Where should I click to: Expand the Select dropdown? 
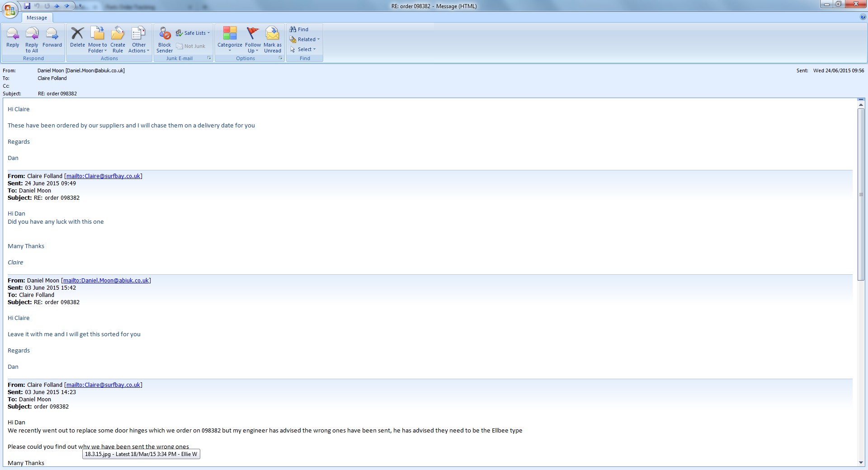(303, 49)
